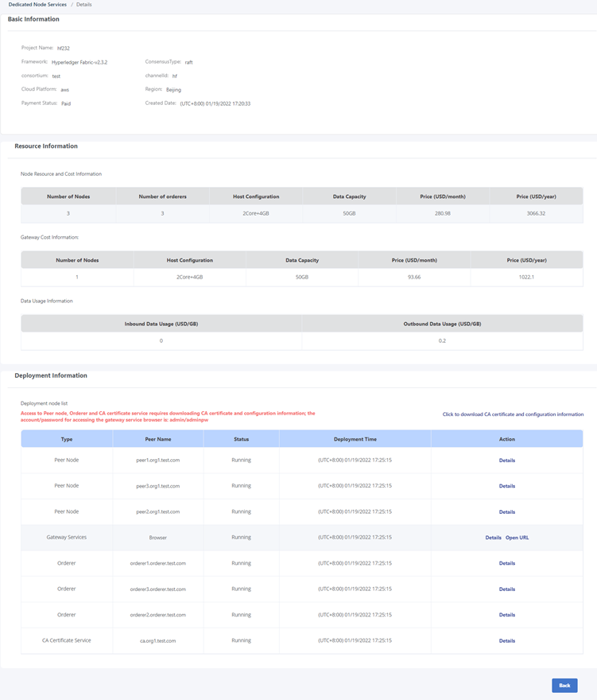Click Open URL for Gateway Services
The image size is (597, 700).
pos(517,538)
